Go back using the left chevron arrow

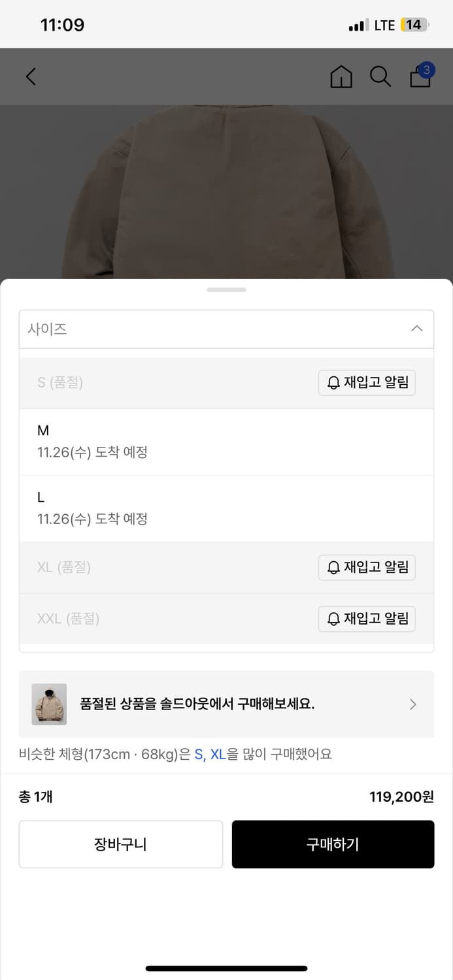[x=31, y=76]
